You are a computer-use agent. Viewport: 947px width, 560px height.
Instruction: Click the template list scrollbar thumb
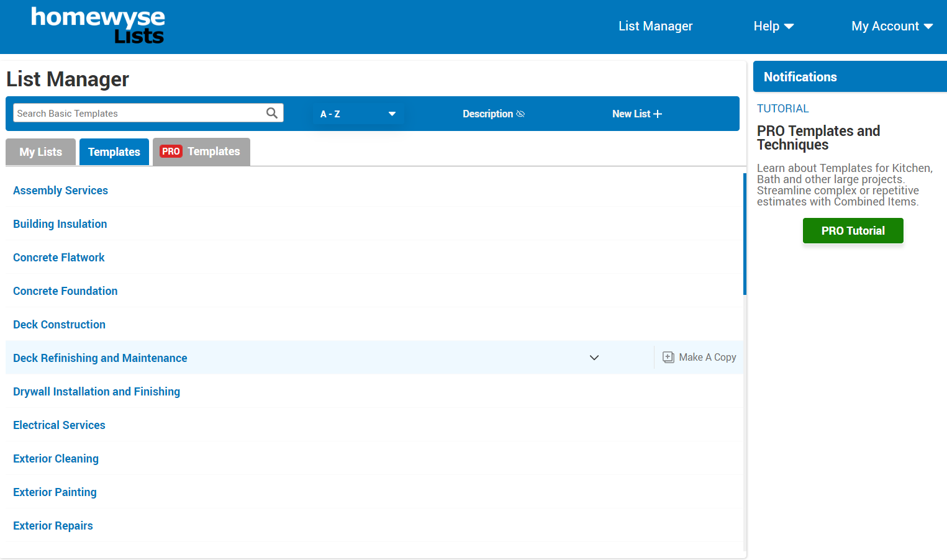[745, 234]
